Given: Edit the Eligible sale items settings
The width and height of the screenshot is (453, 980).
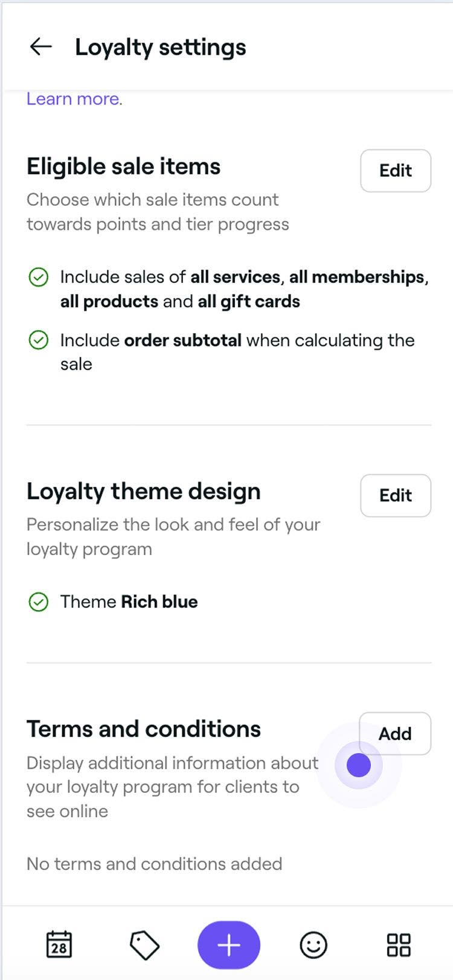Looking at the screenshot, I should (395, 171).
